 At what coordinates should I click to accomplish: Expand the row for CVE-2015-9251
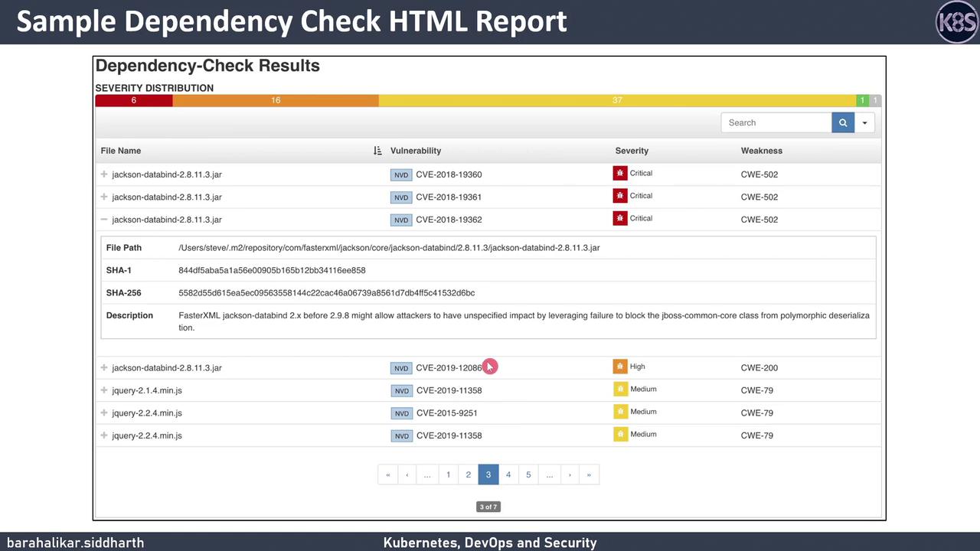pyautogui.click(x=104, y=412)
